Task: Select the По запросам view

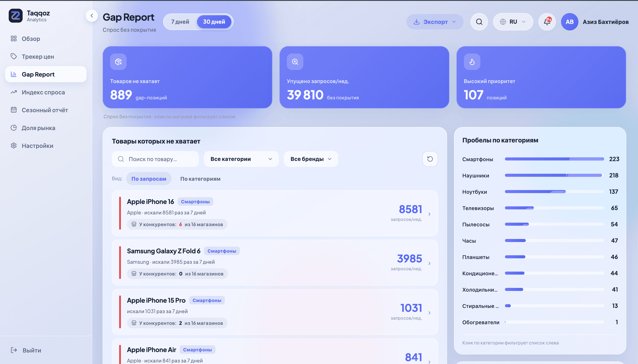Action: click(x=149, y=179)
